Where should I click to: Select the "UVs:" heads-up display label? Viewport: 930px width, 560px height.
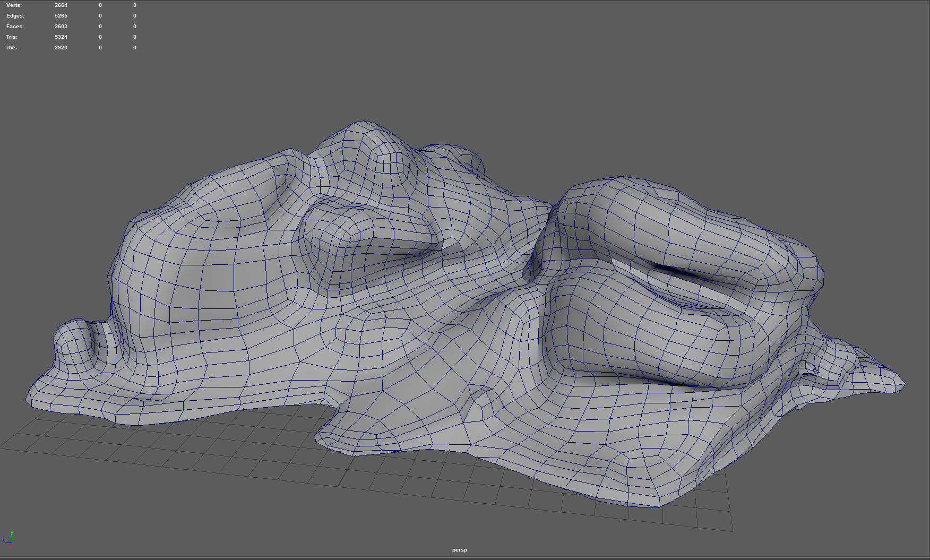12,48
